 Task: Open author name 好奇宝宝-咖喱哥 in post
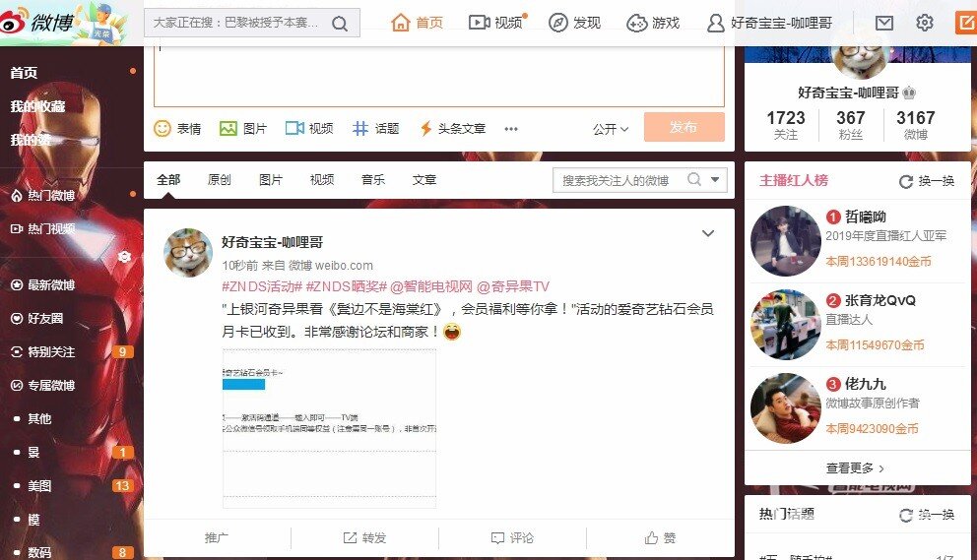(272, 242)
